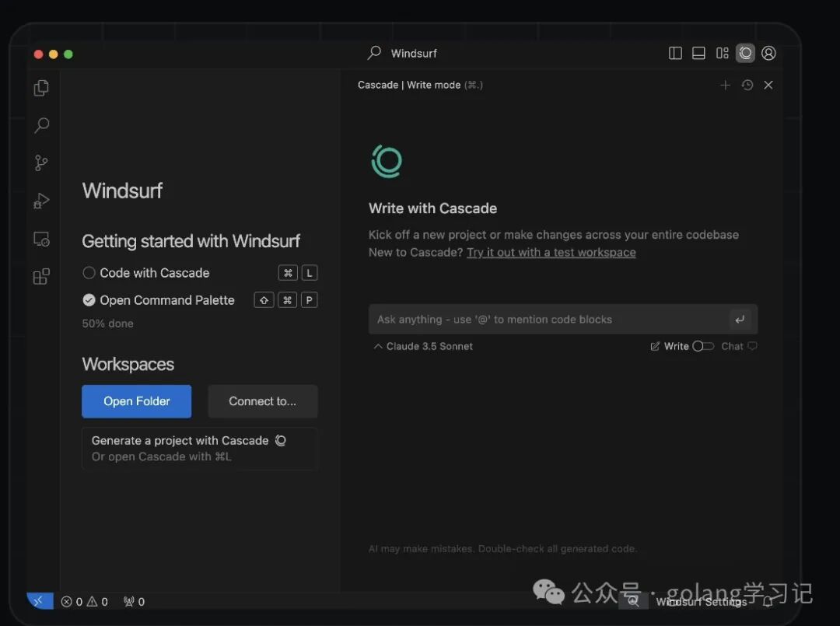This screenshot has height=626, width=840.
Task: Mark Code with Cascade step circle
Action: click(89, 273)
